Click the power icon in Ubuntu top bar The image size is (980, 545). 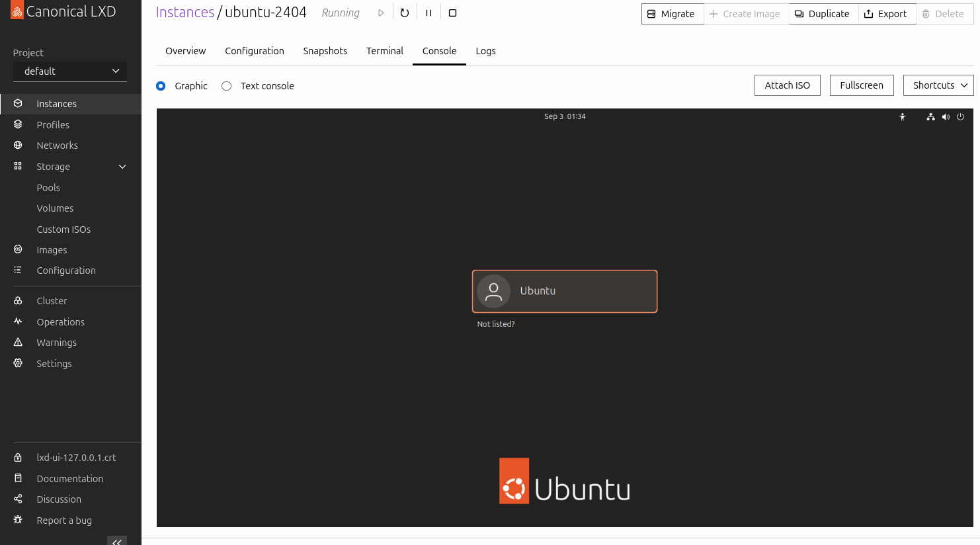[x=960, y=116]
